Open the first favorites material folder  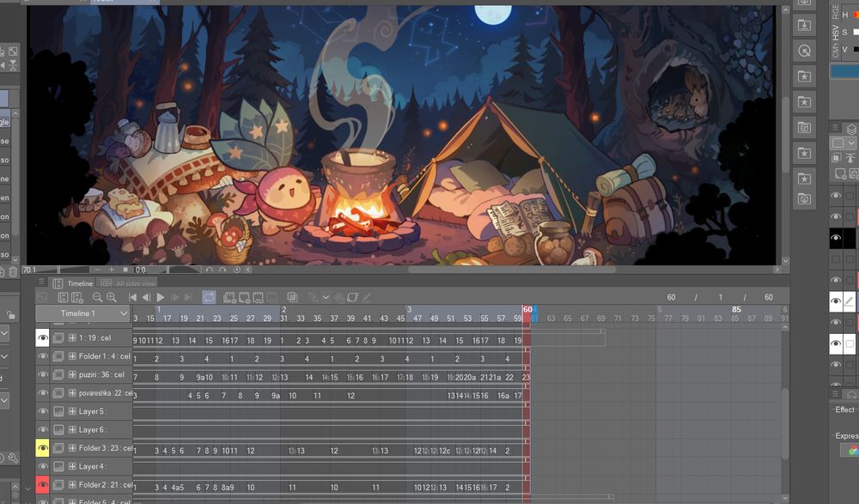coord(804,76)
